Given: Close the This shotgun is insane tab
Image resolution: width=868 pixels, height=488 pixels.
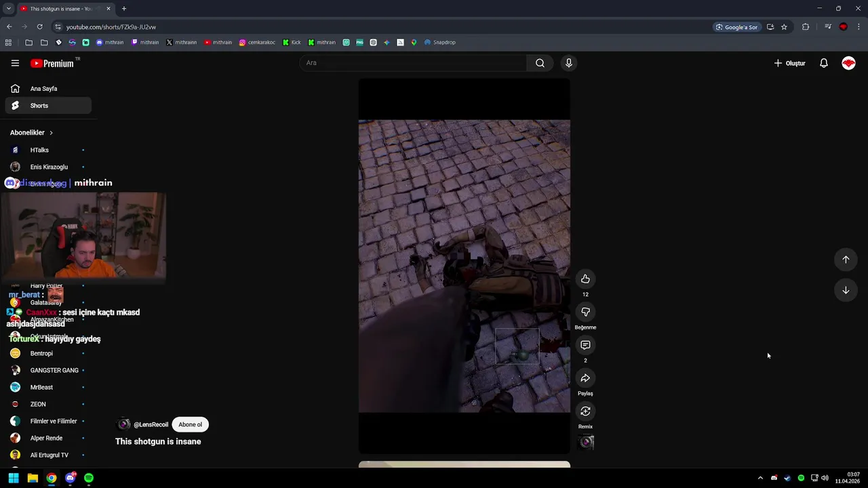Looking at the screenshot, I should coord(108,9).
